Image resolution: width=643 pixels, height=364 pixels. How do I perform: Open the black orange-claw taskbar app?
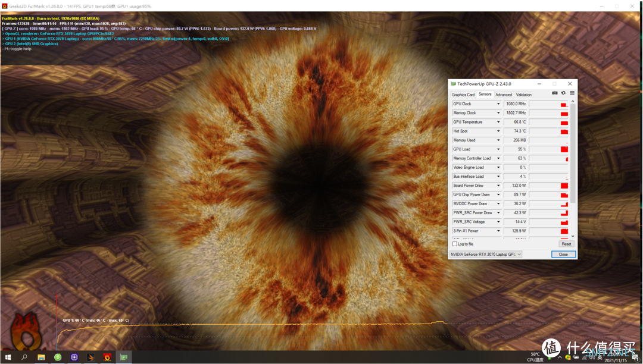tap(90, 357)
